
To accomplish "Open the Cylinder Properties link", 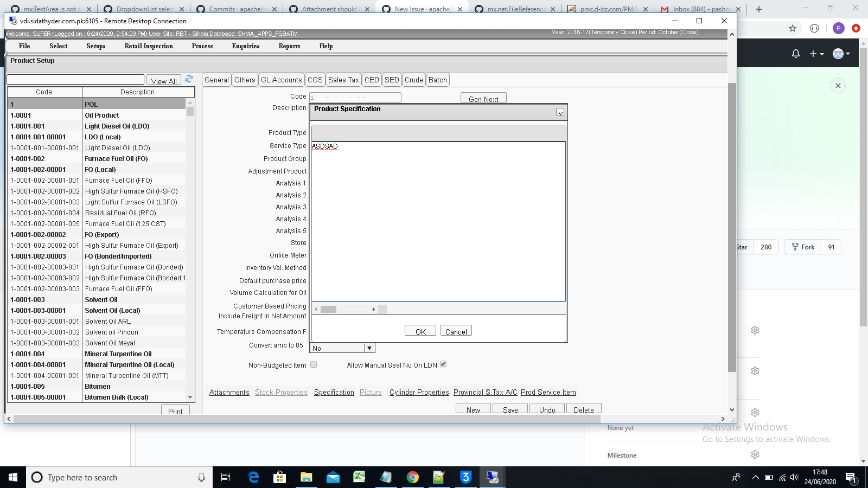I will 419,392.
